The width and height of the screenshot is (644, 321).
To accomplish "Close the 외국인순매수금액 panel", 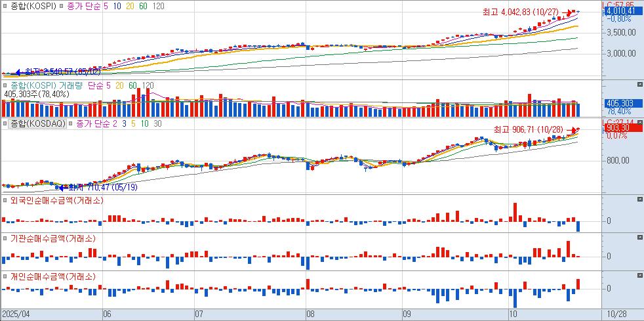I will [639, 199].
